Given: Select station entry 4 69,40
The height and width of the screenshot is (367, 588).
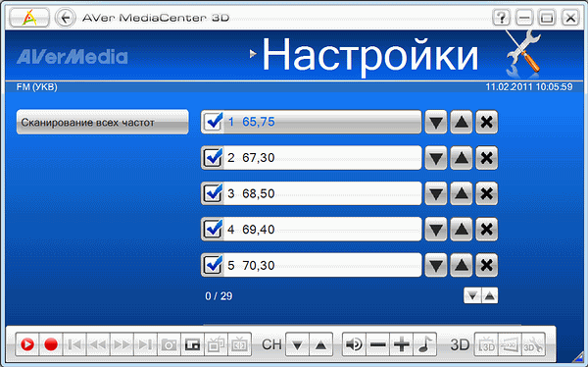Looking at the screenshot, I should (312, 230).
